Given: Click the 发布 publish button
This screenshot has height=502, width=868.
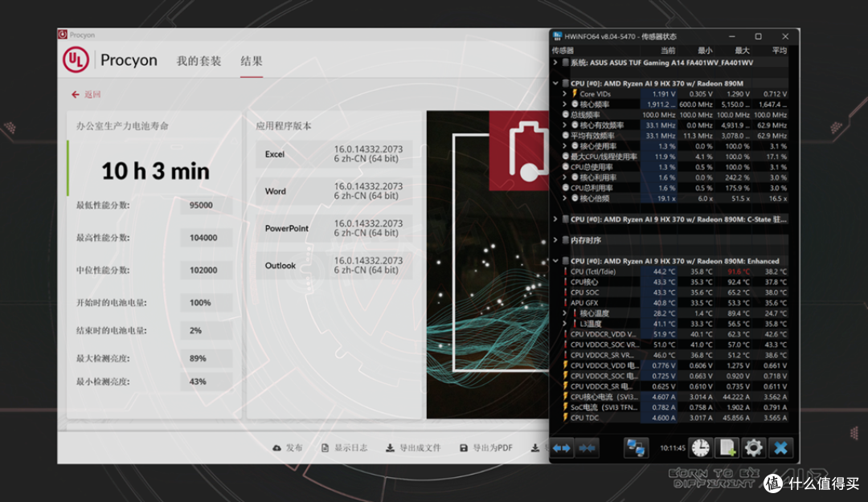Looking at the screenshot, I should tap(287, 447).
